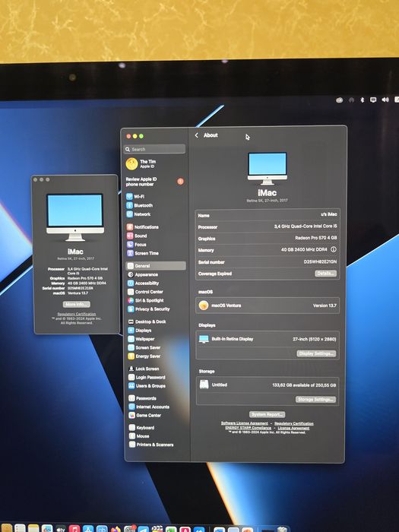The image size is (399, 532).
Task: Open screen mirroring menu bar icon
Action: [373, 100]
